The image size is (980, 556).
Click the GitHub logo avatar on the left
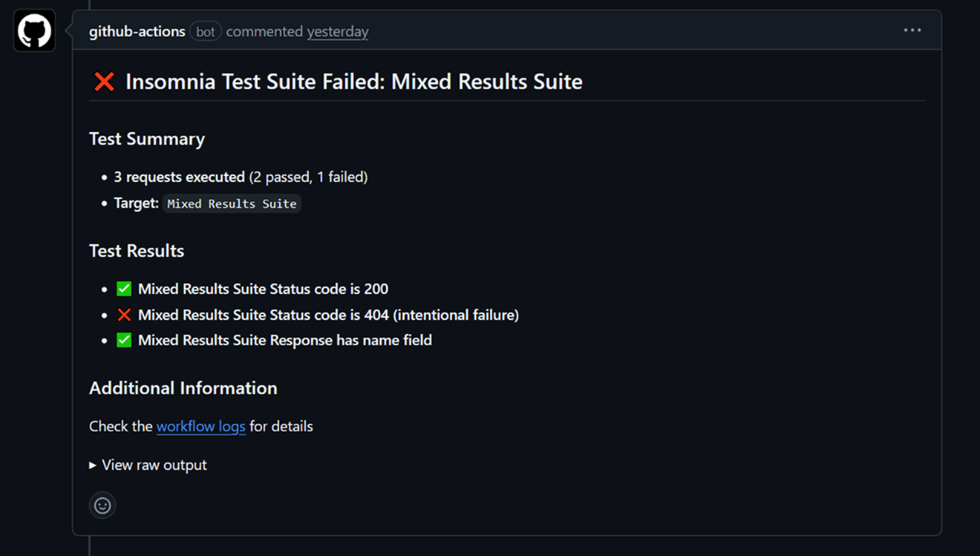tap(34, 30)
